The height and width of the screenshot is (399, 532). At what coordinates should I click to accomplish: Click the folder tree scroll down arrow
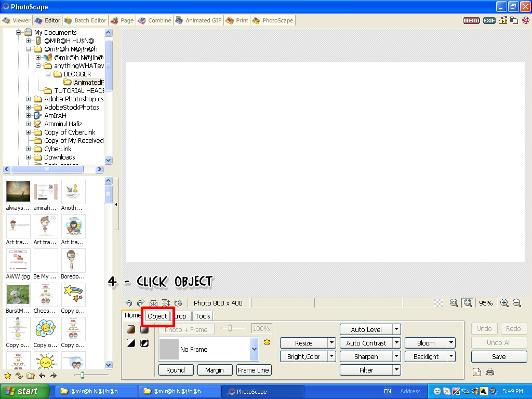coord(108,161)
